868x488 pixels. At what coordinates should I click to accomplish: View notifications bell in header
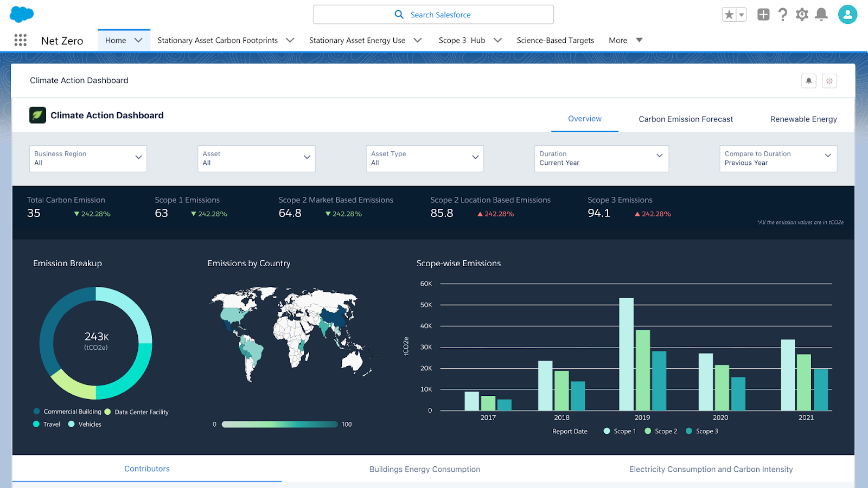[x=821, y=15]
